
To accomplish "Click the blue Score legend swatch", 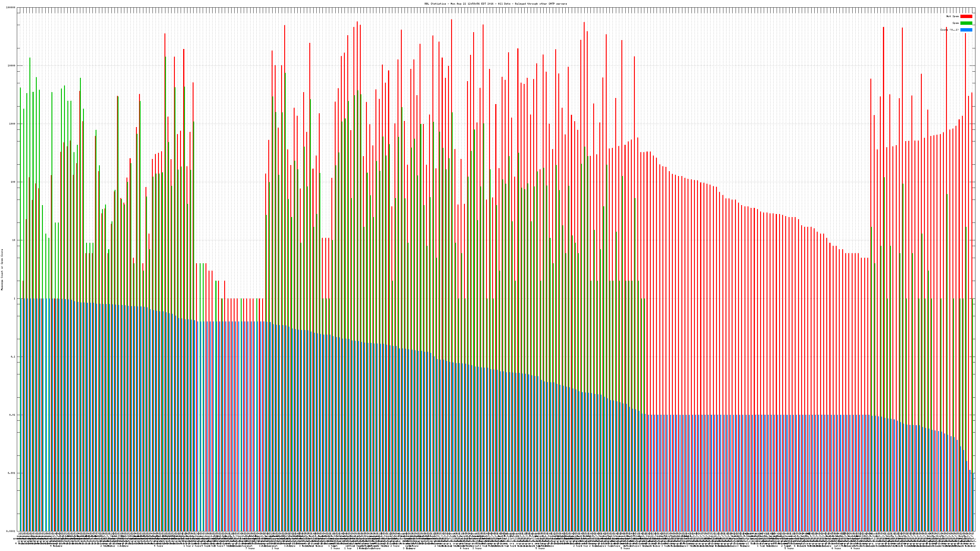I will pos(966,30).
